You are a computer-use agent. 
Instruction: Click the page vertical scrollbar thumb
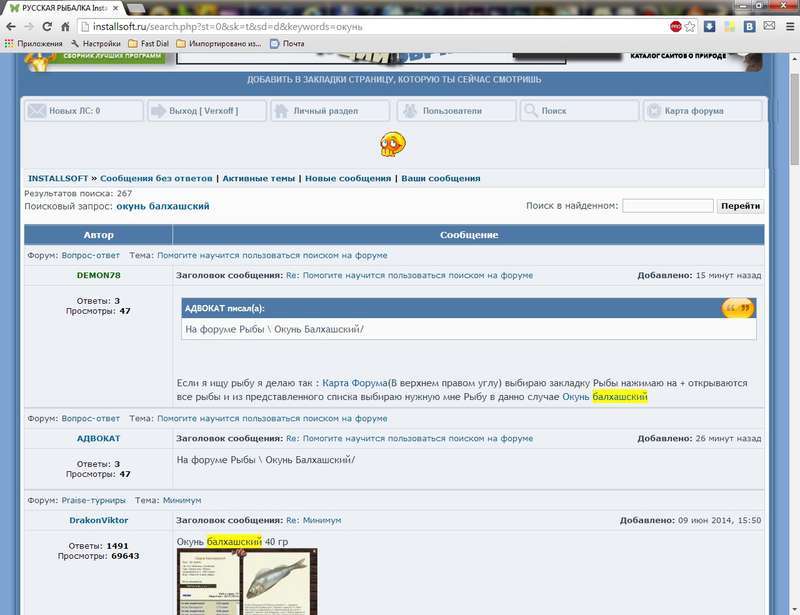pos(794,119)
